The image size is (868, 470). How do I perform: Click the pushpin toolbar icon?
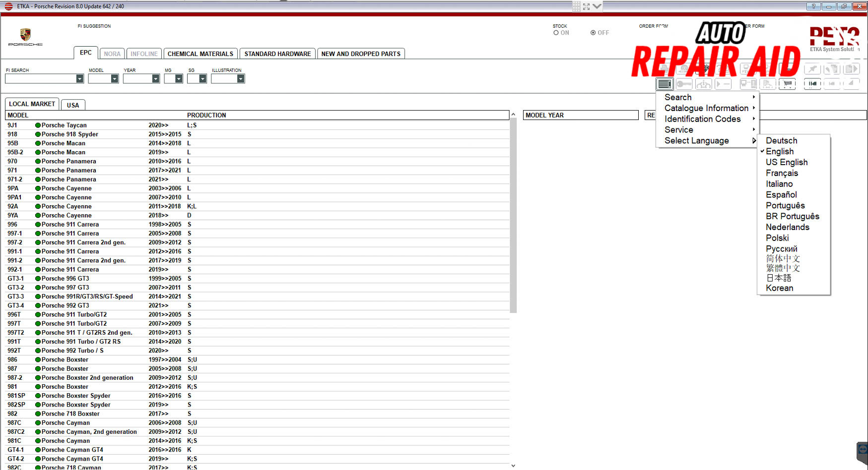812,69
